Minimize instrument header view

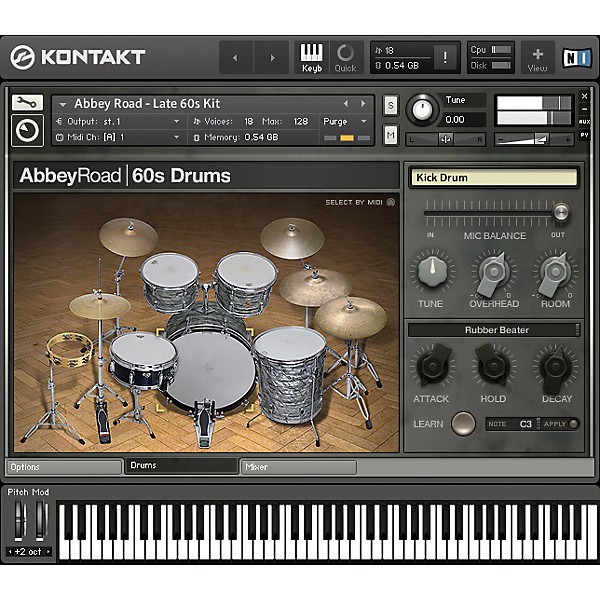tap(584, 109)
